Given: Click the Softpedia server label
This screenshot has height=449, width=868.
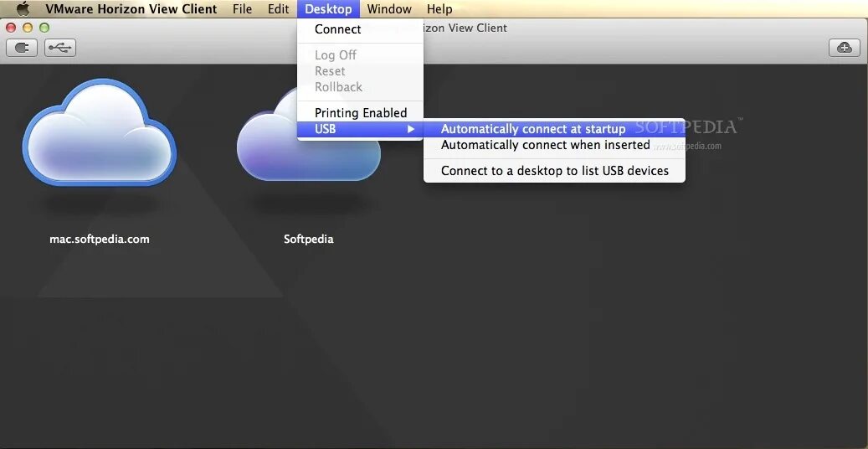Looking at the screenshot, I should (308, 240).
